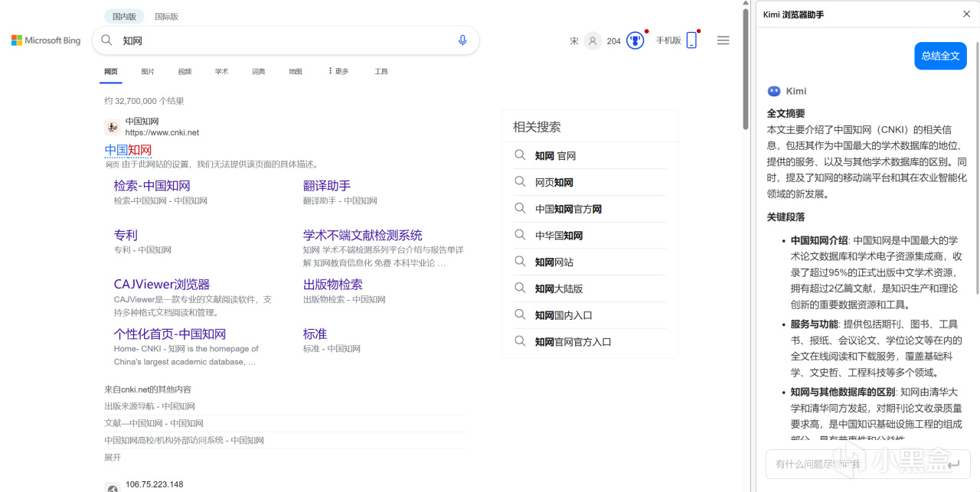980x492 pixels.
Task: Select the 视频 results tab
Action: [x=185, y=71]
